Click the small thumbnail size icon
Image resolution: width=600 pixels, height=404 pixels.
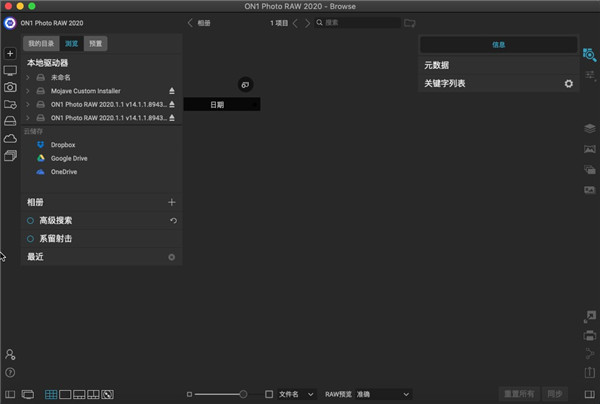[189, 394]
